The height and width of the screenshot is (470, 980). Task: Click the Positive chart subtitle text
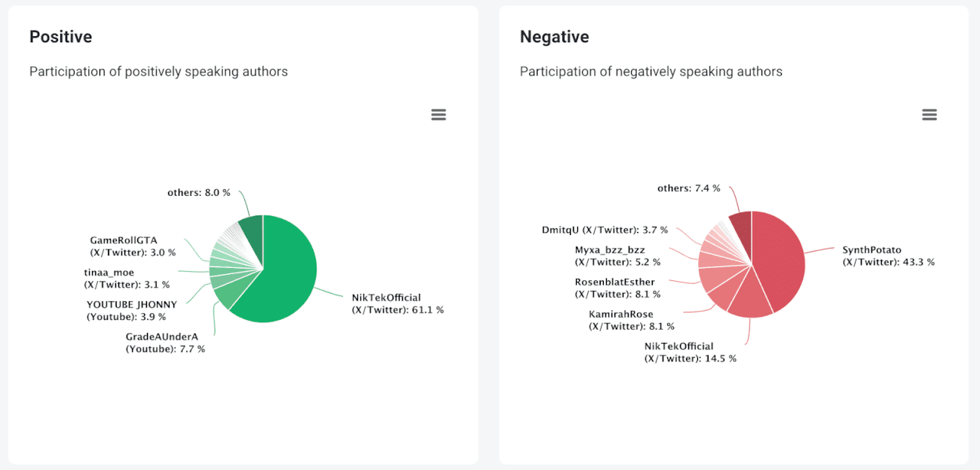[158, 71]
